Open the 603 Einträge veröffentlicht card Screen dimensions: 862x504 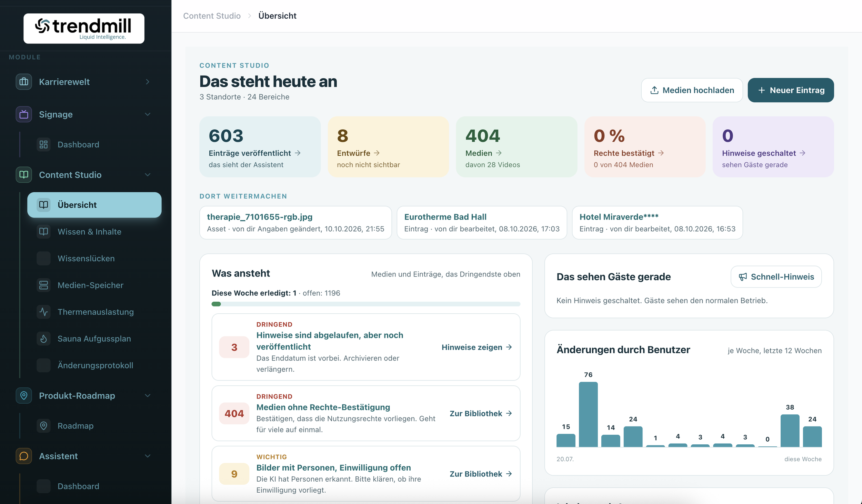tap(260, 147)
